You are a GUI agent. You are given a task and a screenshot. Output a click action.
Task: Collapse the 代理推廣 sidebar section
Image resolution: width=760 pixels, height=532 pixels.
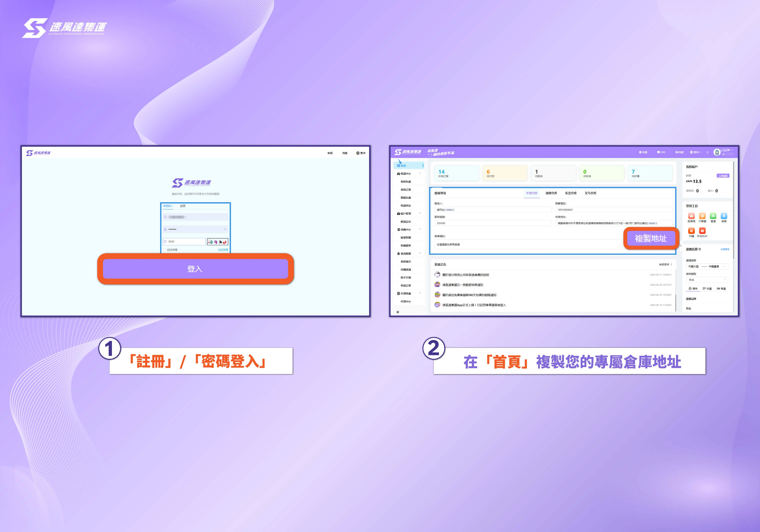pos(420,293)
